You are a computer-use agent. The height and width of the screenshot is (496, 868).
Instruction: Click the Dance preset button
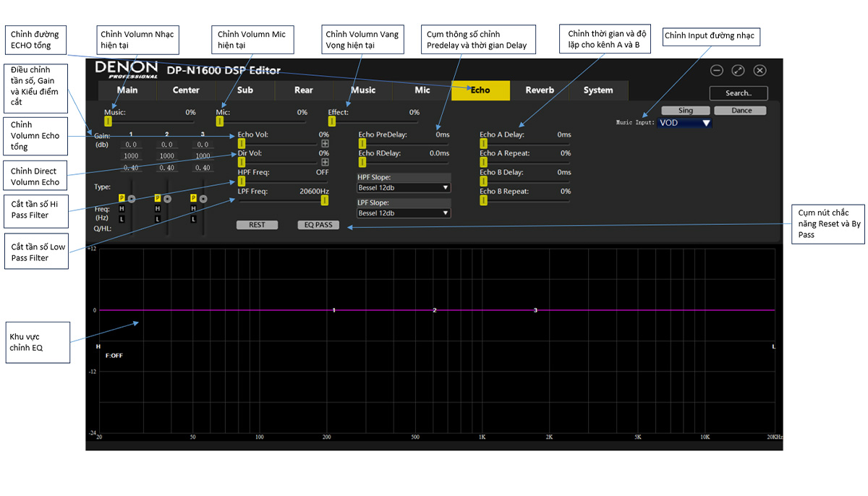coord(741,111)
